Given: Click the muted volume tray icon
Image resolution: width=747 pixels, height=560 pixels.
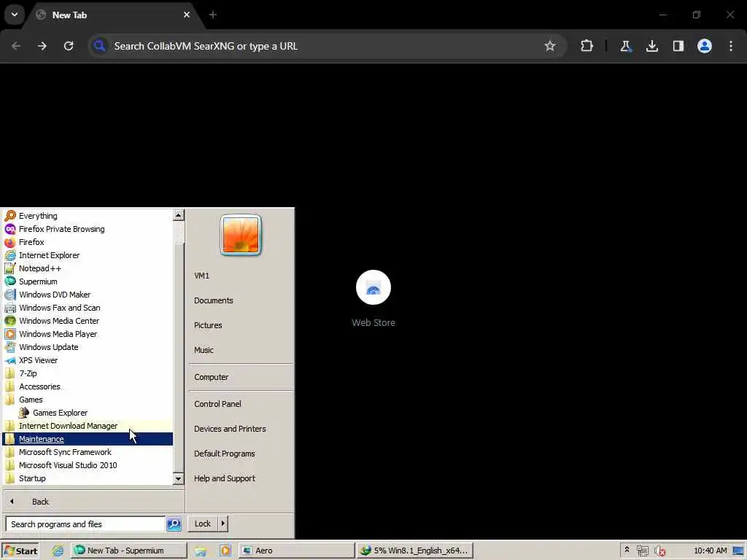Looking at the screenshot, I should pyautogui.click(x=659, y=551).
